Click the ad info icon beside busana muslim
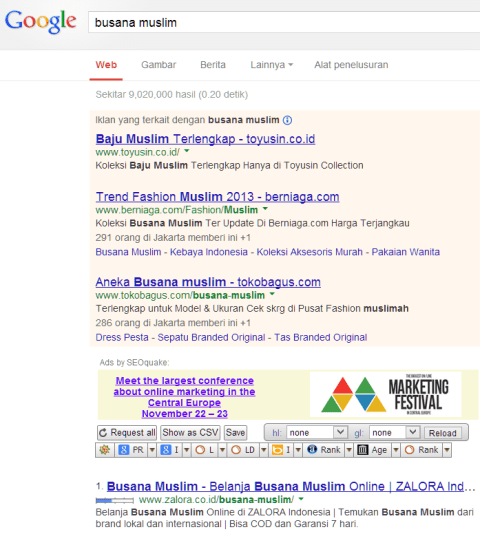This screenshot has width=480, height=534. point(288,120)
